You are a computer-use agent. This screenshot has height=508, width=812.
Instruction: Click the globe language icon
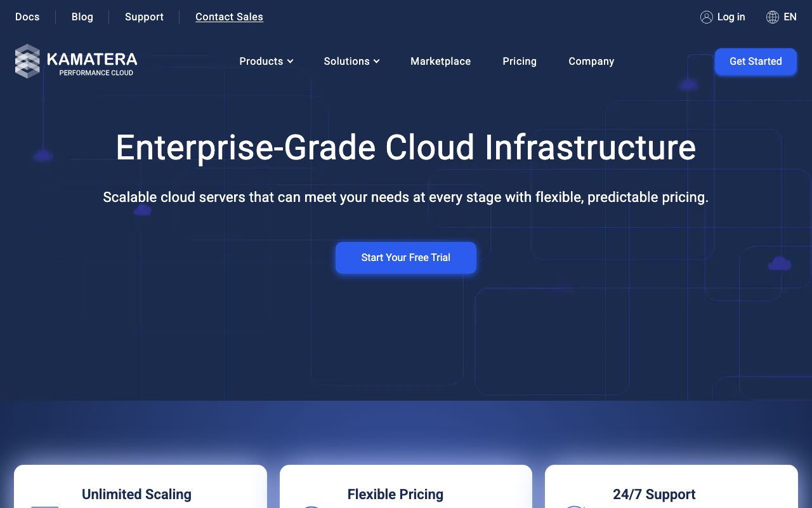click(772, 17)
